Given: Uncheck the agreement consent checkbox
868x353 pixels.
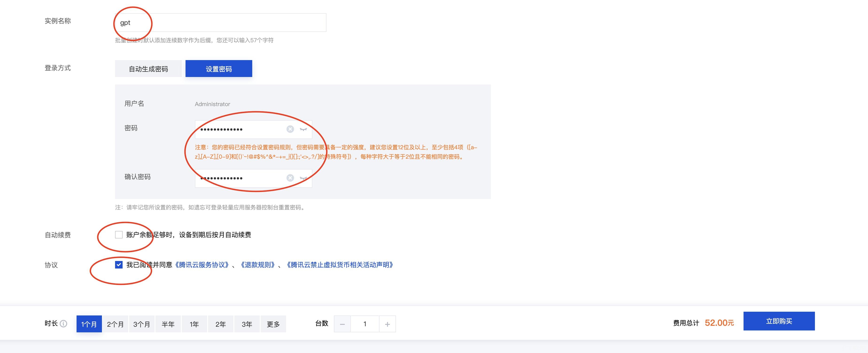Looking at the screenshot, I should tap(118, 265).
